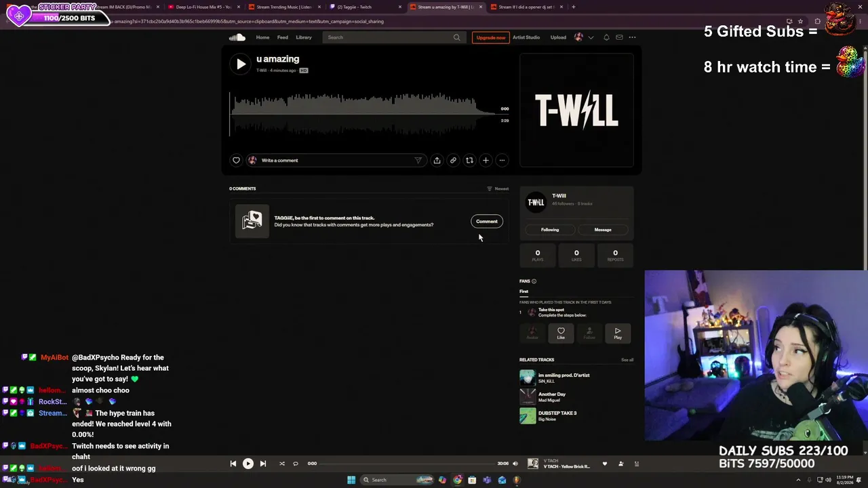
Task: Open related track 'im smiling prod. D'artizt'
Action: (564, 375)
